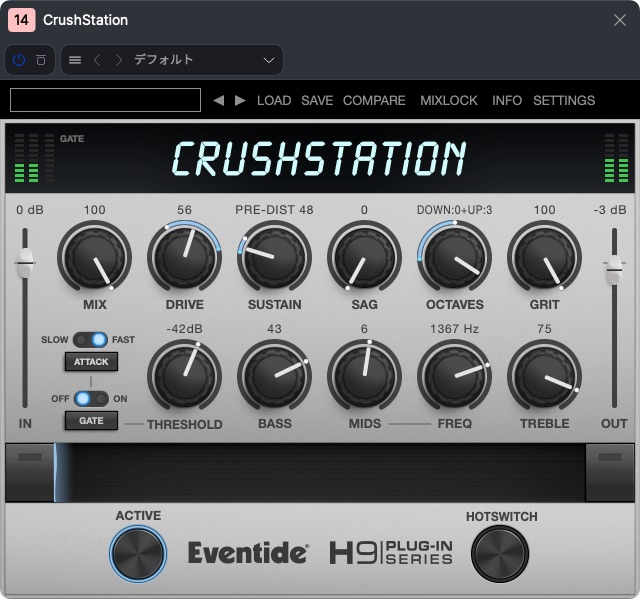
Task: Click the -42dB threshold value
Action: click(184, 329)
